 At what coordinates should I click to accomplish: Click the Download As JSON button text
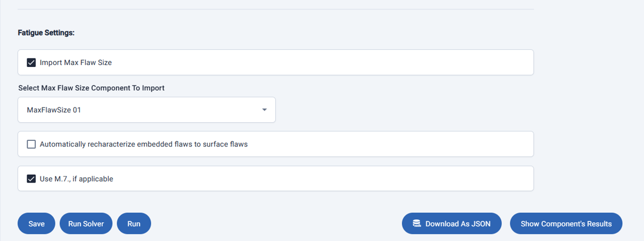tap(458, 224)
